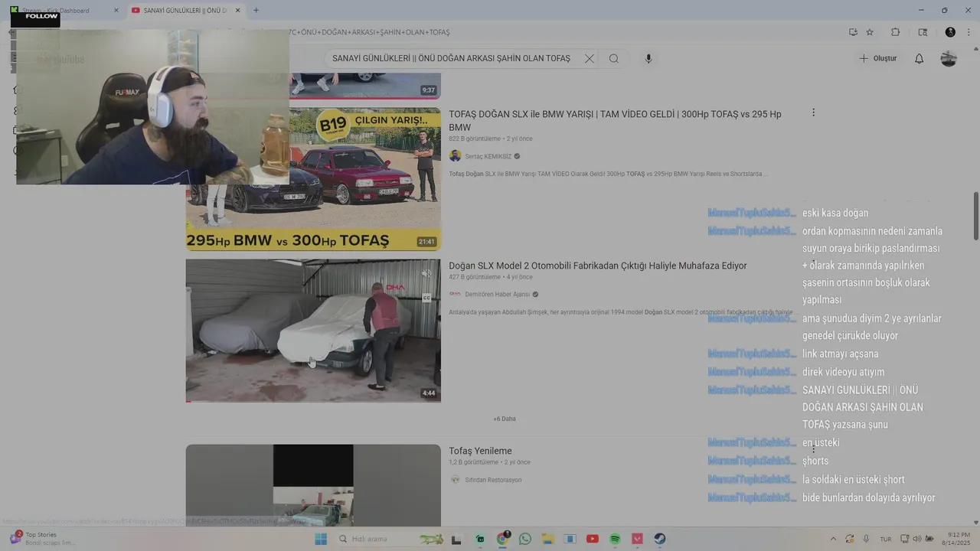Open the Tofaş Yenileme video title

pos(480,451)
